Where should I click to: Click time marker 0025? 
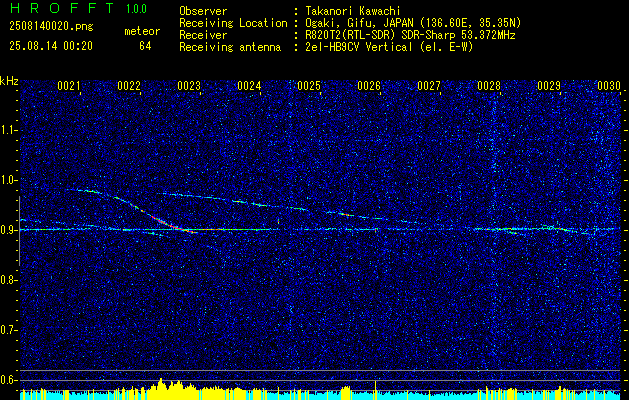(x=309, y=86)
